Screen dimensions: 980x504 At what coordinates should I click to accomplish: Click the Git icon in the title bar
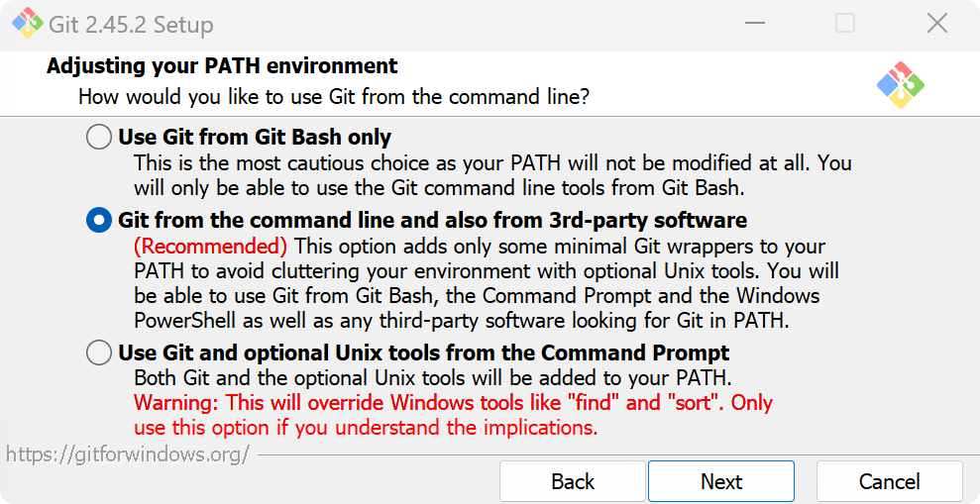coord(27,24)
